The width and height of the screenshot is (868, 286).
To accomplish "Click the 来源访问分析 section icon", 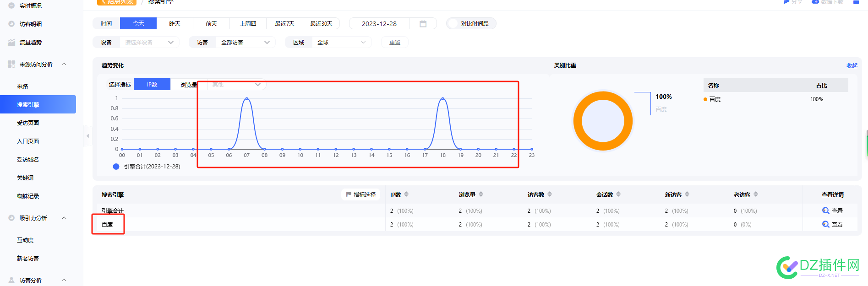I will click(11, 65).
